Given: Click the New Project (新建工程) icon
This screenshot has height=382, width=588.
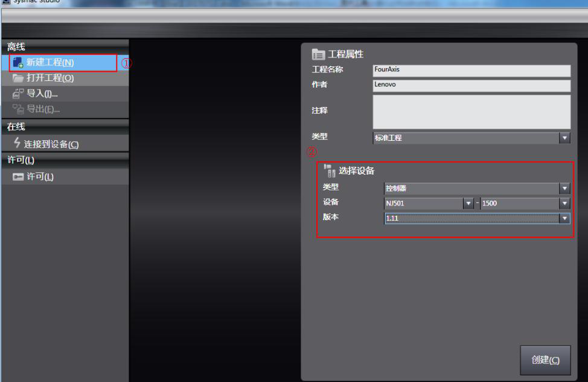Looking at the screenshot, I should 18,63.
